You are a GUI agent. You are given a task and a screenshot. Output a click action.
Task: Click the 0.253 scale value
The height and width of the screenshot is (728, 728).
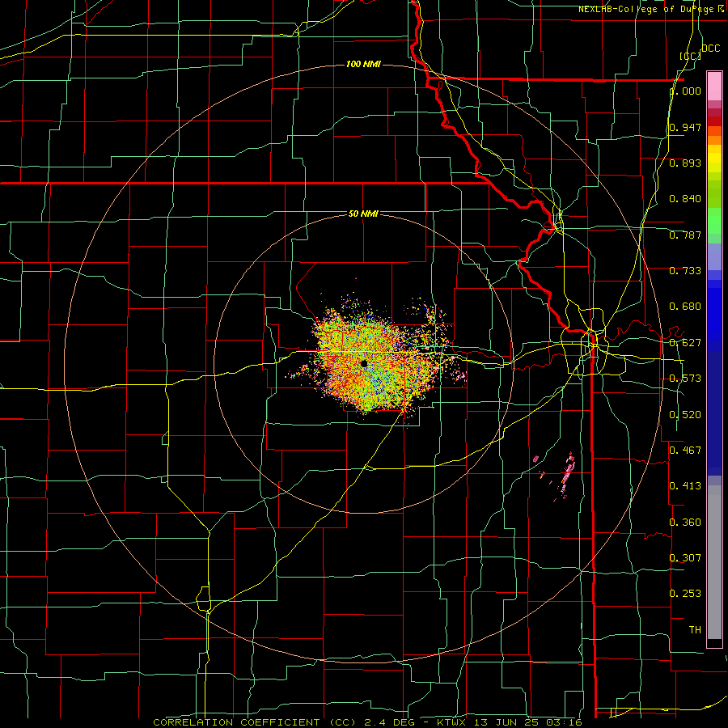685,594
